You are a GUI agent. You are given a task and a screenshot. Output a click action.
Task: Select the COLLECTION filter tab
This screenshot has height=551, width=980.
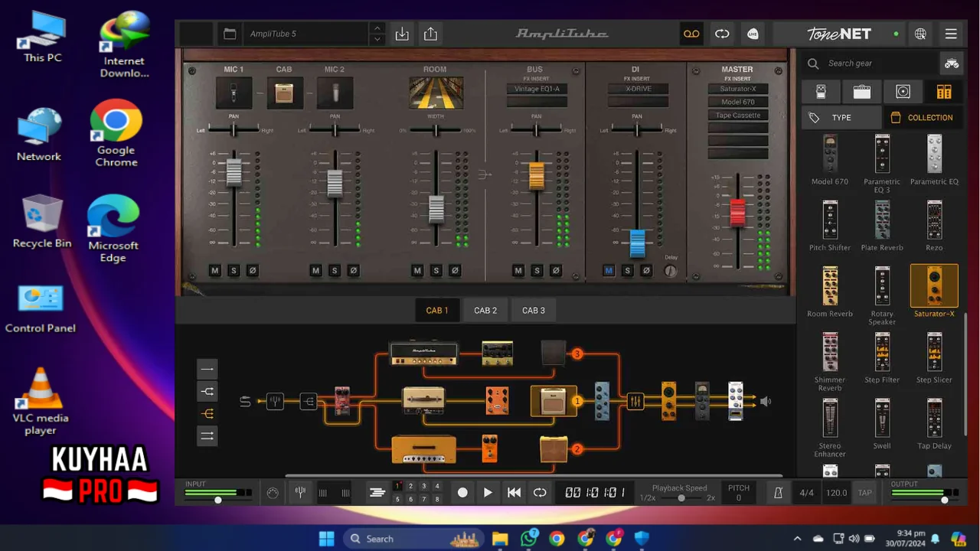pos(923,118)
